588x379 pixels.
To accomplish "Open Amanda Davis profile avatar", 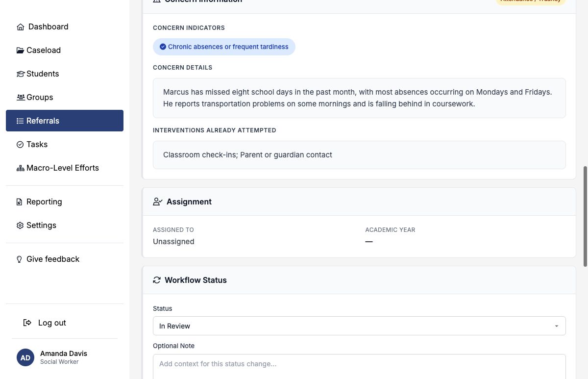I will [25, 357].
